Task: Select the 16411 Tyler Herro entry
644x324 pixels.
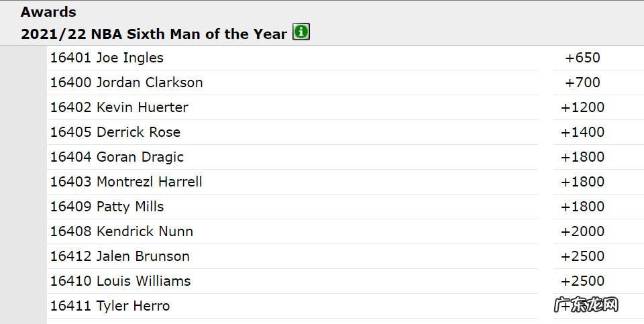Action: 110,306
